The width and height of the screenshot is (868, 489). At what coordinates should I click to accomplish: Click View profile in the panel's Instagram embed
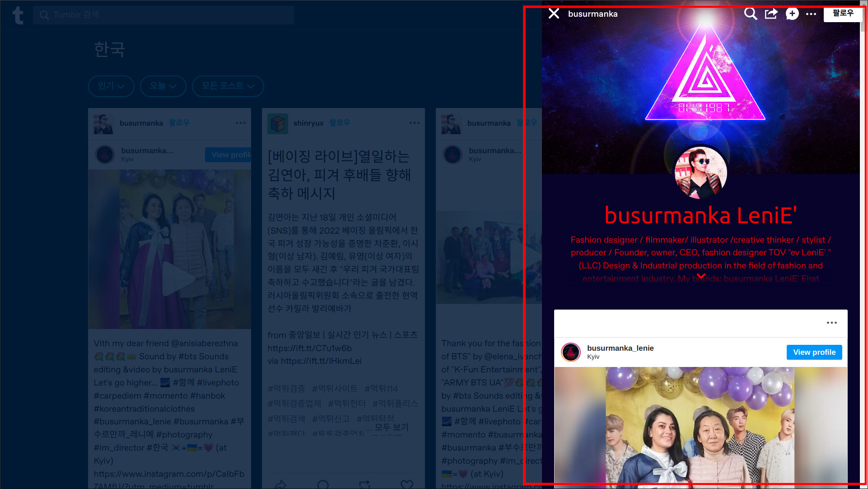pyautogui.click(x=814, y=352)
